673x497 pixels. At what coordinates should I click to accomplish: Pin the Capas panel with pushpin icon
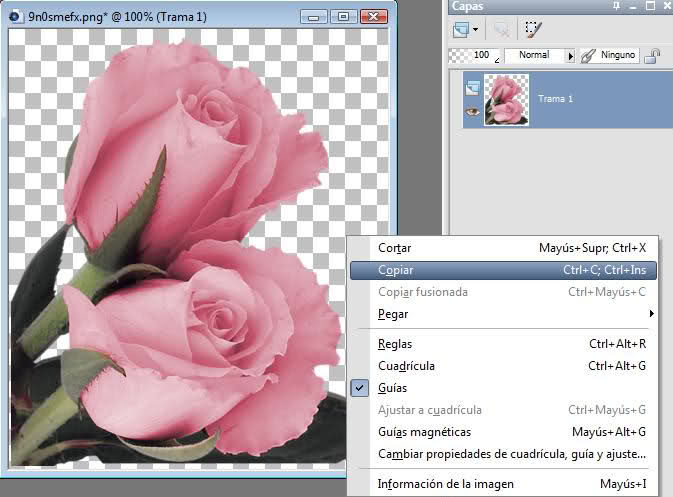coord(616,6)
